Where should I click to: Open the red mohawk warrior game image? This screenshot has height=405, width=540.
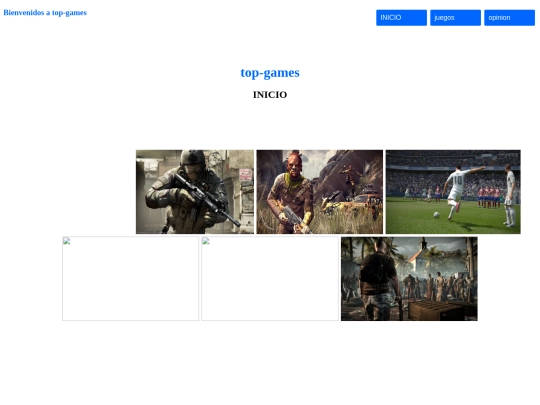(320, 192)
